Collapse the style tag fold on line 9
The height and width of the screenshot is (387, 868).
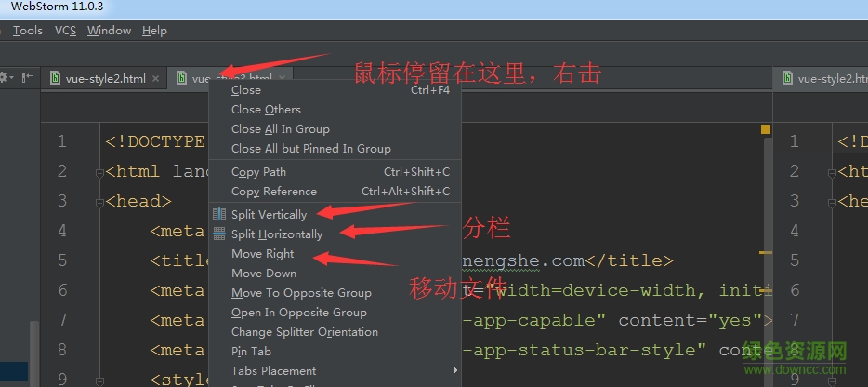point(100,381)
